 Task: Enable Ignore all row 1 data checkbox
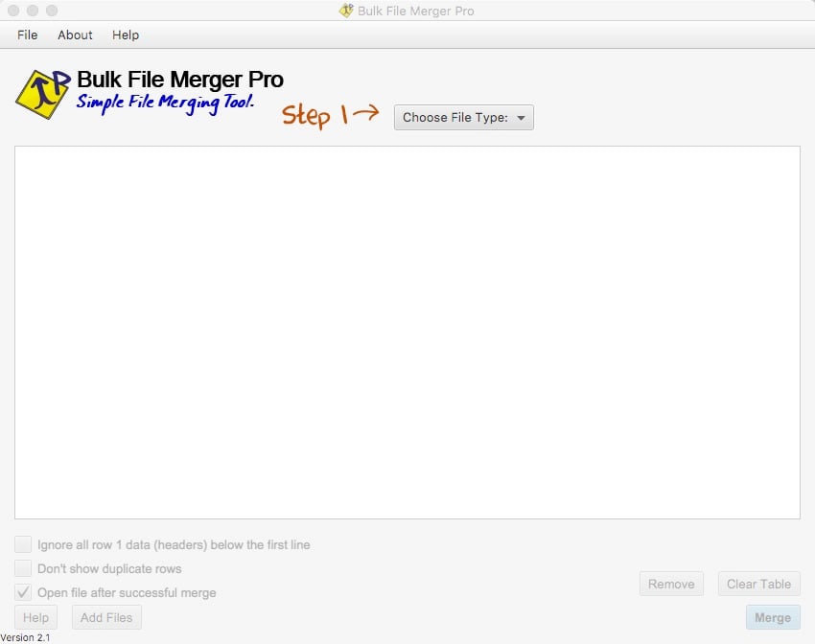23,544
